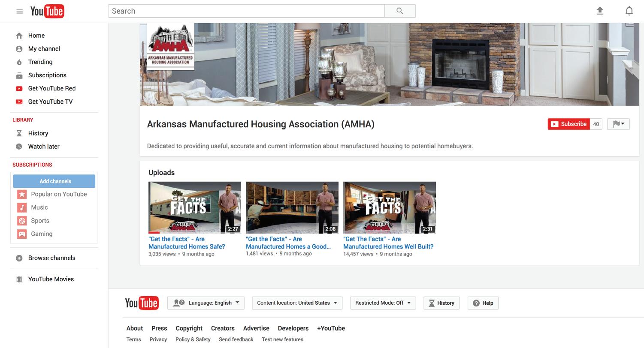This screenshot has height=348, width=644.
Task: Open YouTube Movies in the sidebar
Action: (x=51, y=279)
